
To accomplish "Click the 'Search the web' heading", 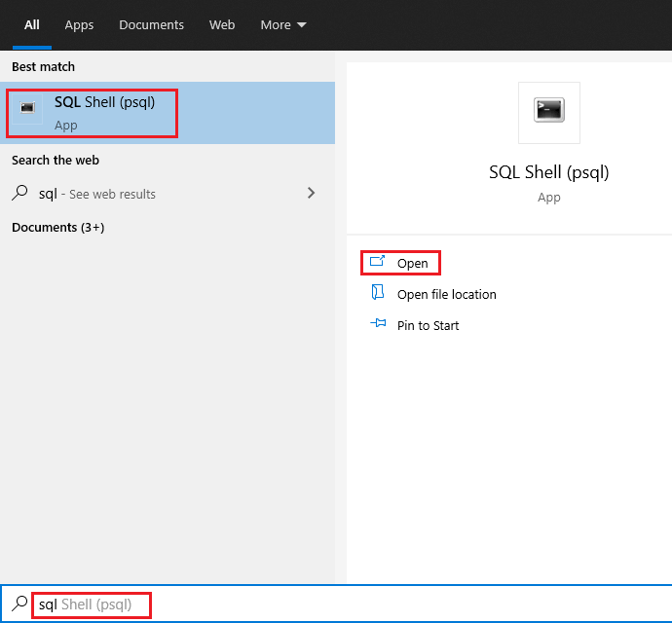I will (x=56, y=161).
